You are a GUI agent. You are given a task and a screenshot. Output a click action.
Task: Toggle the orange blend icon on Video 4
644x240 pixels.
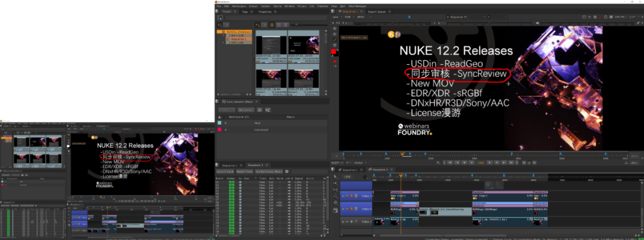pos(352,209)
